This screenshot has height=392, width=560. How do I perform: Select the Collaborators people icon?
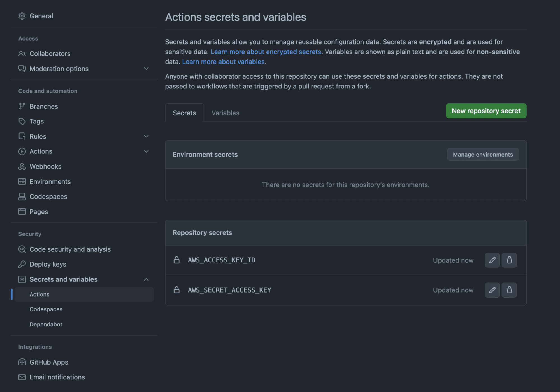pyautogui.click(x=22, y=53)
